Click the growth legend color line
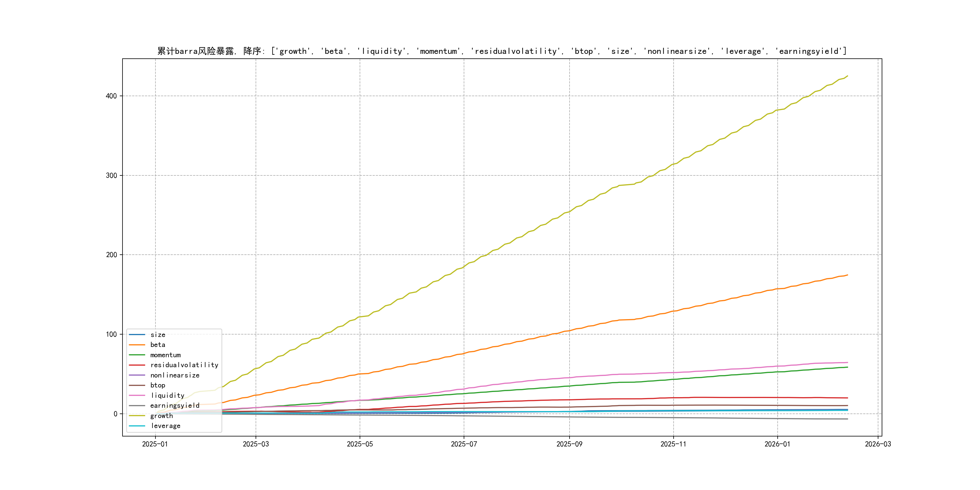Image resolution: width=980 pixels, height=490 pixels. click(x=137, y=416)
